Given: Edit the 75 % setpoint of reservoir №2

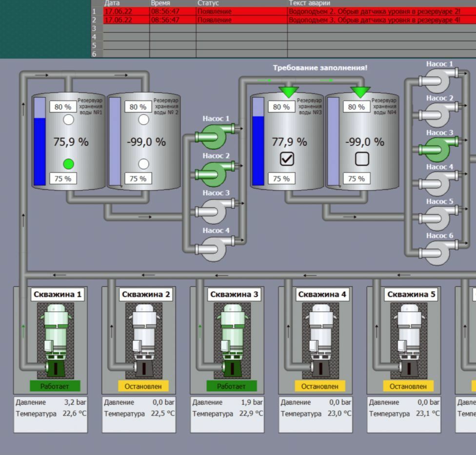Looking at the screenshot, I should (x=139, y=178).
